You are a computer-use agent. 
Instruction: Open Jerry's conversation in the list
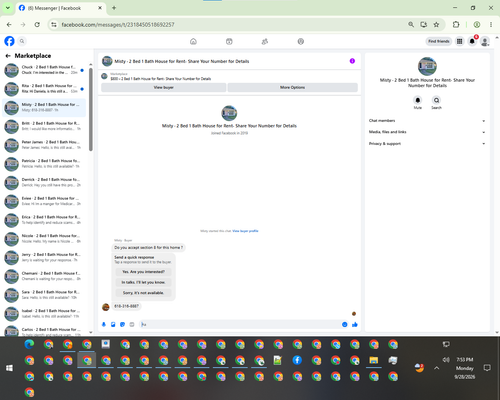pos(44,257)
